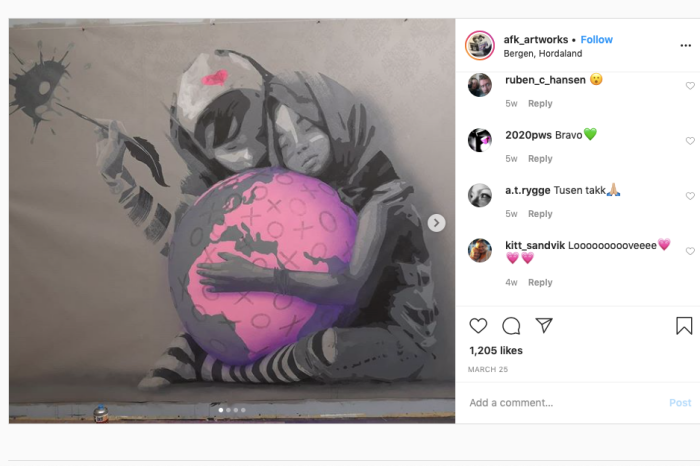View ruben_c_hansen's profile picture
The height and width of the screenshot is (466, 700).
tap(480, 85)
